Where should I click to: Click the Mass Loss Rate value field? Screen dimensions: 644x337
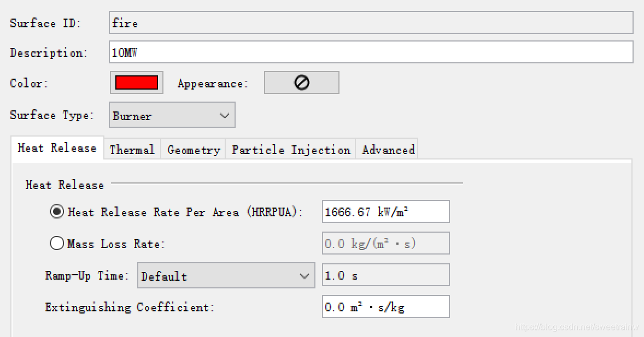pyautogui.click(x=385, y=244)
